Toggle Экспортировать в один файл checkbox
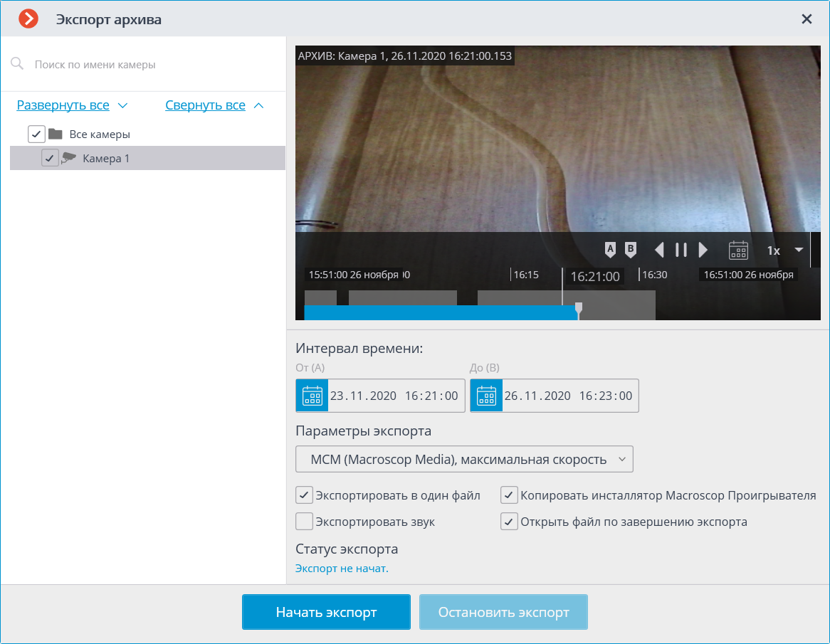830x644 pixels. point(304,495)
